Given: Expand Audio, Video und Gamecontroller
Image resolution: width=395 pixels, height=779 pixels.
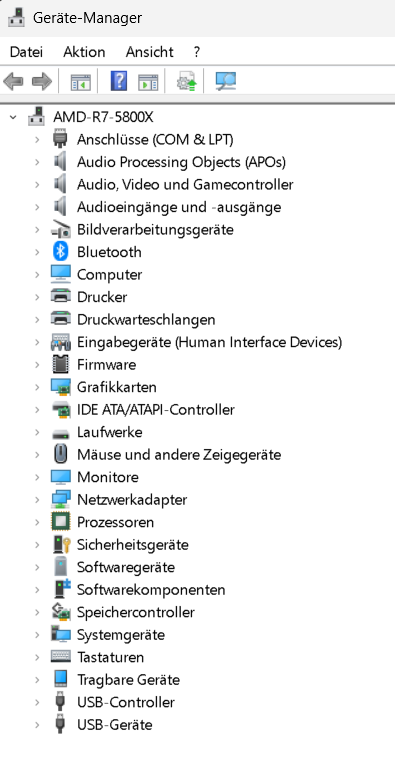Looking at the screenshot, I should [37, 185].
